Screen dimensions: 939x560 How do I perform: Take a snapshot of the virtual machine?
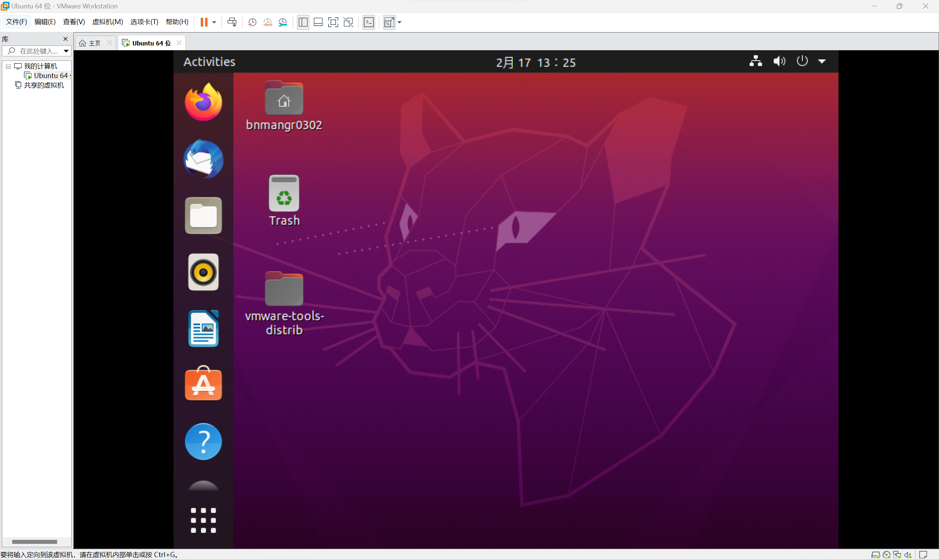pyautogui.click(x=252, y=22)
